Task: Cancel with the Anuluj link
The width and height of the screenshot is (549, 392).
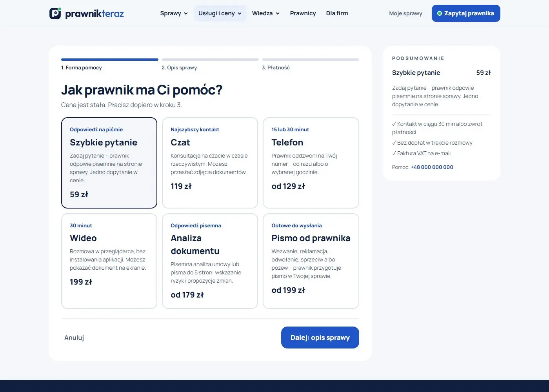Action: 74,338
